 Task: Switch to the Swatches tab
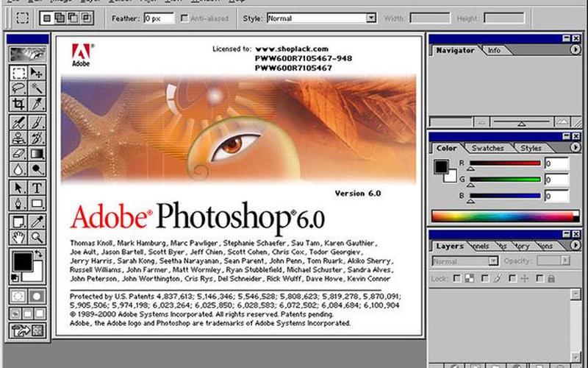click(487, 148)
